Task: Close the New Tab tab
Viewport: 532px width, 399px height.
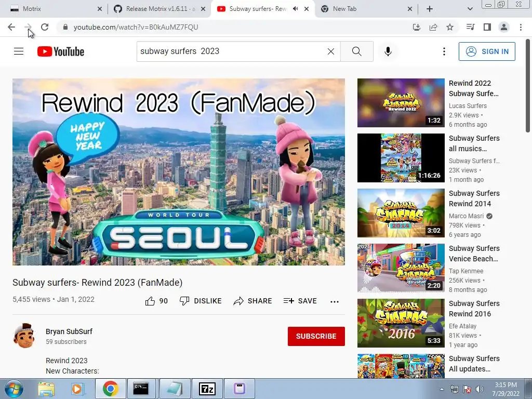Action: (410, 9)
